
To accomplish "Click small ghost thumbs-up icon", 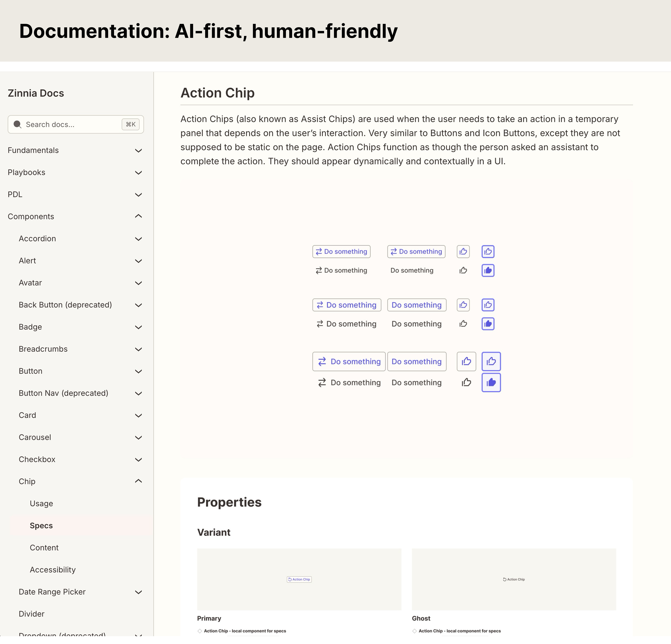I will pos(463,270).
